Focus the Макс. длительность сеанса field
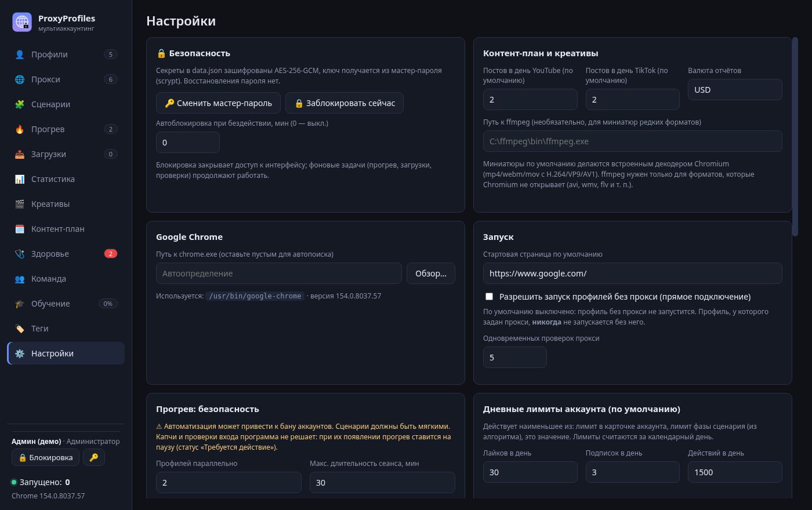 point(382,483)
